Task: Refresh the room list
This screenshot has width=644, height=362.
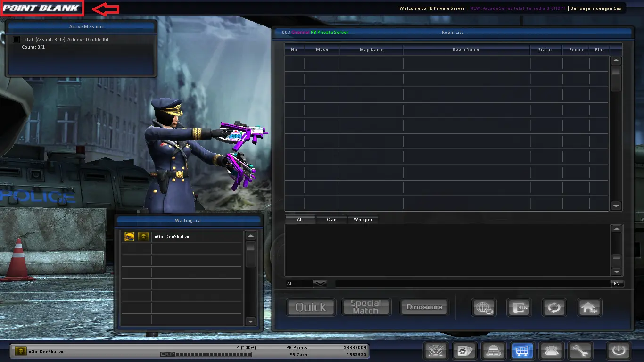Action: (554, 308)
